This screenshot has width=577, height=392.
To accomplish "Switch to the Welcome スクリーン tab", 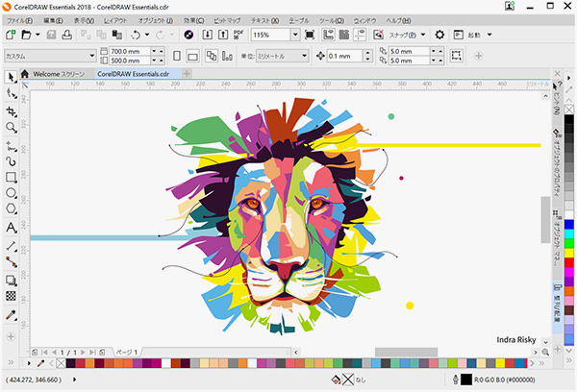I will click(59, 74).
